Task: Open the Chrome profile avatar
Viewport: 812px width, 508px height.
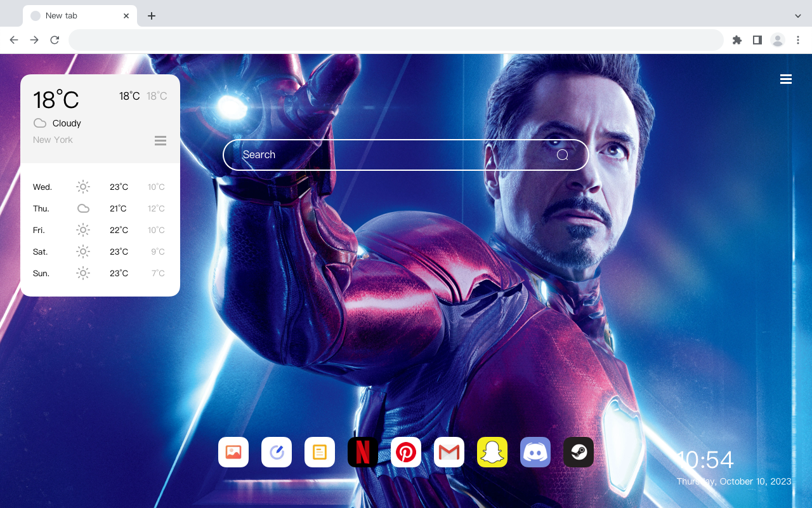Action: (778, 40)
